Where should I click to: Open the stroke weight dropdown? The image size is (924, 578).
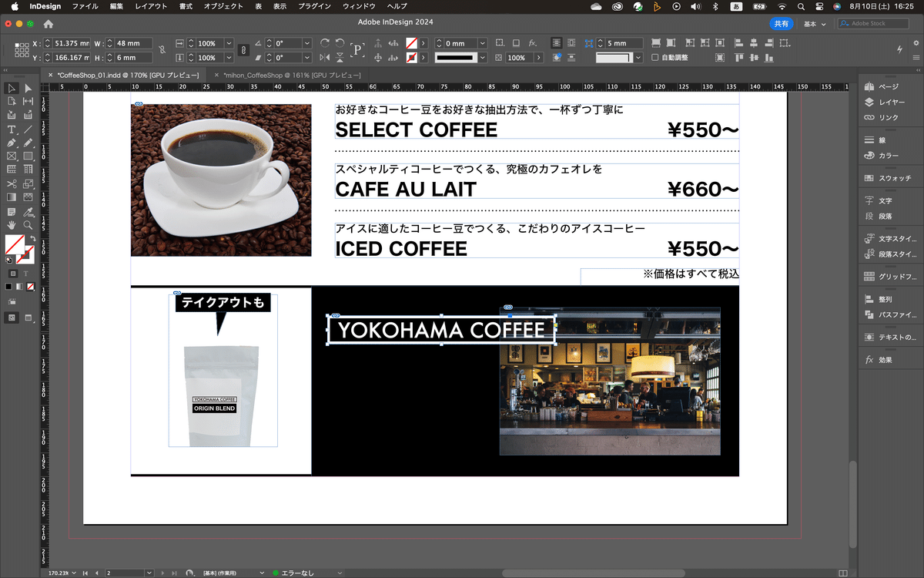(x=483, y=43)
